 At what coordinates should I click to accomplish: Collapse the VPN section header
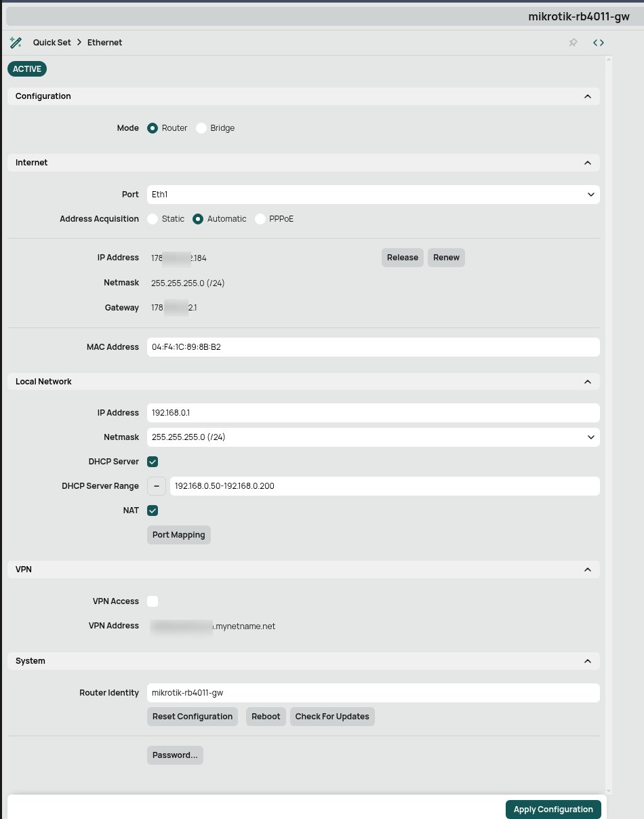588,570
